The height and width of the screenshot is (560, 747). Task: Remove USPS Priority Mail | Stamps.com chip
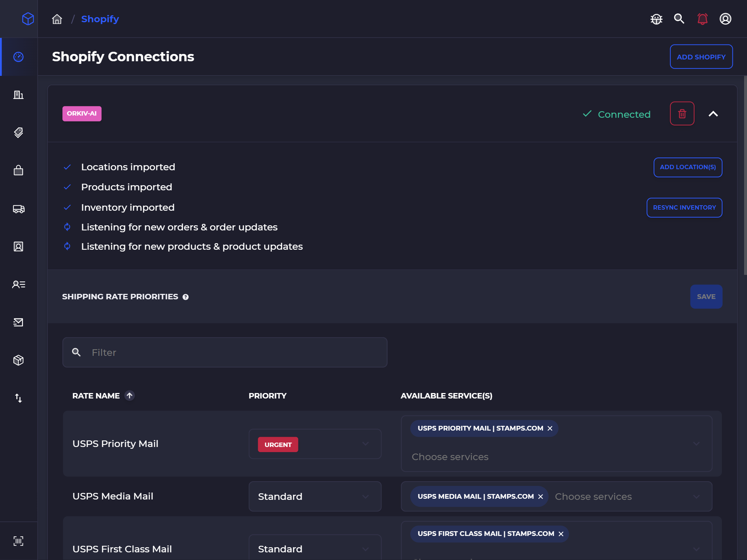(x=550, y=428)
